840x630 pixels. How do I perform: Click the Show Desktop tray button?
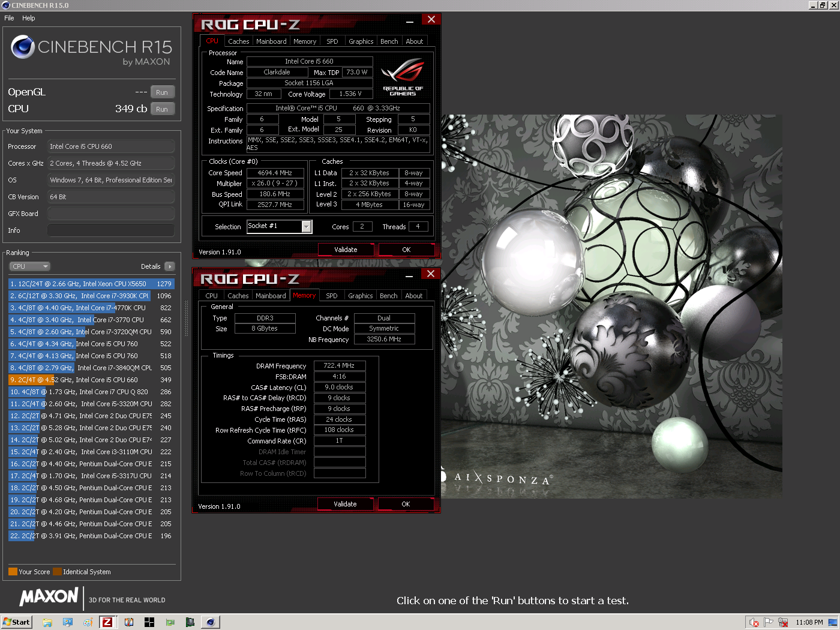833,622
